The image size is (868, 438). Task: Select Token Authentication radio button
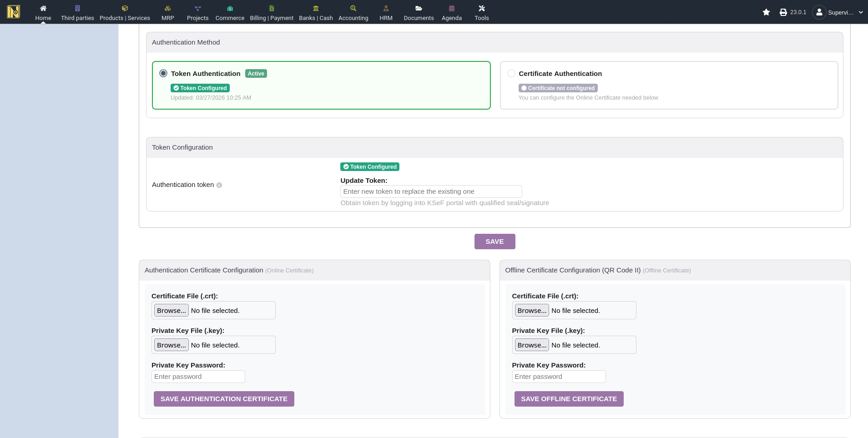(x=163, y=73)
